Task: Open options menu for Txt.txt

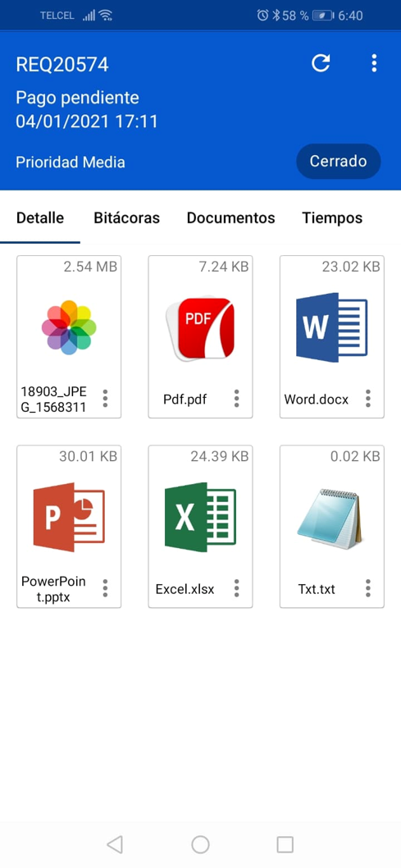Action: 368,588
